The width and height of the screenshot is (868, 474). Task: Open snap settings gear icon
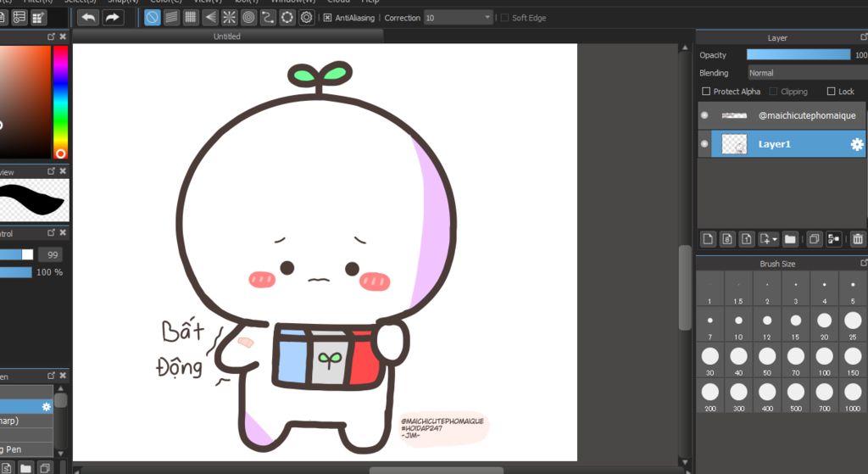tap(306, 18)
